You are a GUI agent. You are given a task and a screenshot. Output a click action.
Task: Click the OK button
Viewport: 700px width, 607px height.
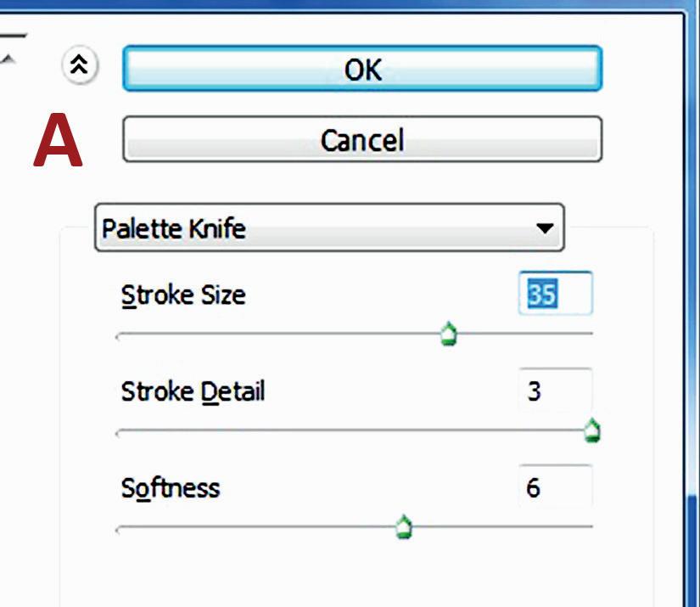(x=362, y=69)
